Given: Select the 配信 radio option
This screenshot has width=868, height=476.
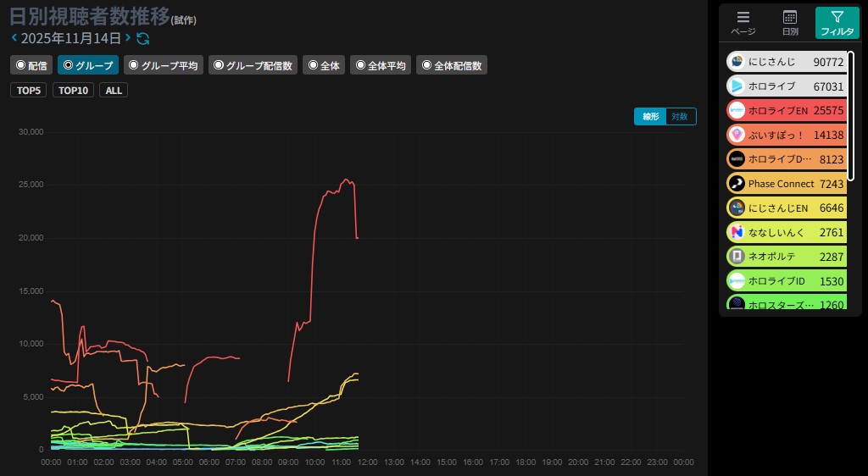Looking at the screenshot, I should point(31,65).
